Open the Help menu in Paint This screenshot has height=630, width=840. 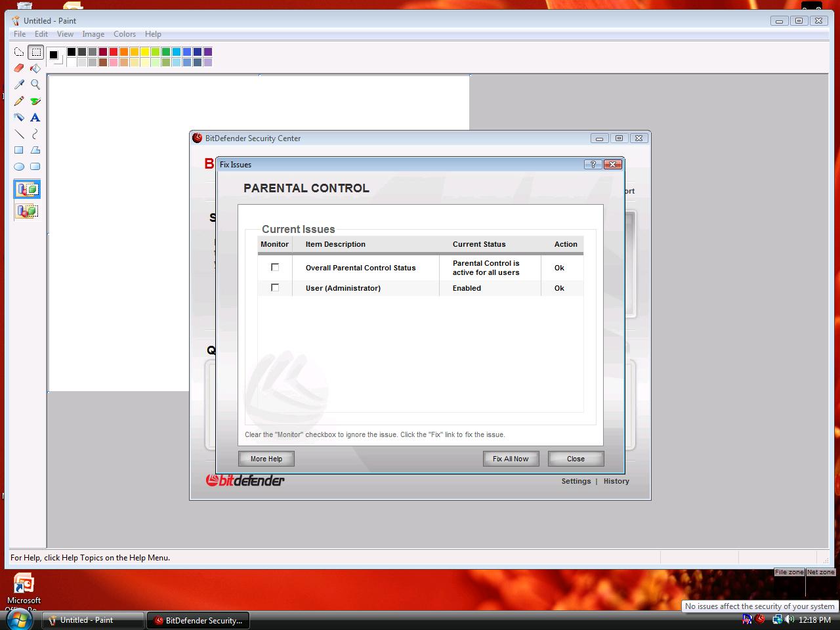153,34
